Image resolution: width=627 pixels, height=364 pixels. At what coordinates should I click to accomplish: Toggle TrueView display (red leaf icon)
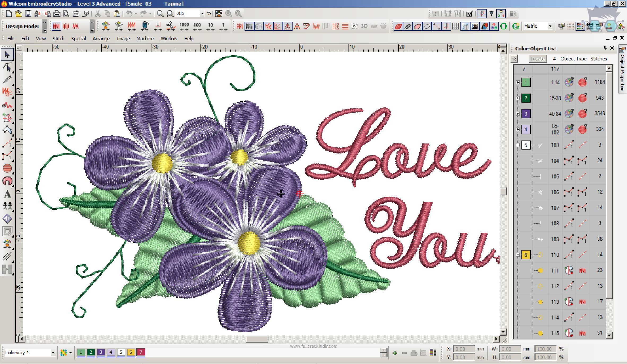[398, 26]
